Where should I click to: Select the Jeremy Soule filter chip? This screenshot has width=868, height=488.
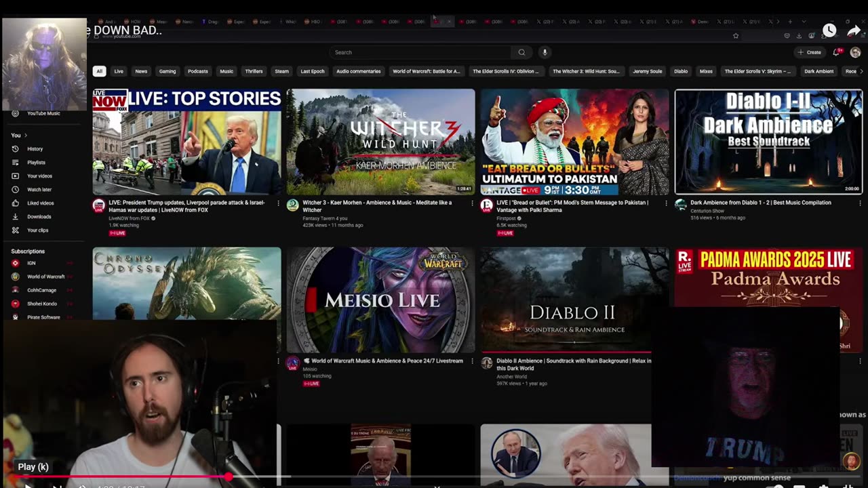point(647,71)
